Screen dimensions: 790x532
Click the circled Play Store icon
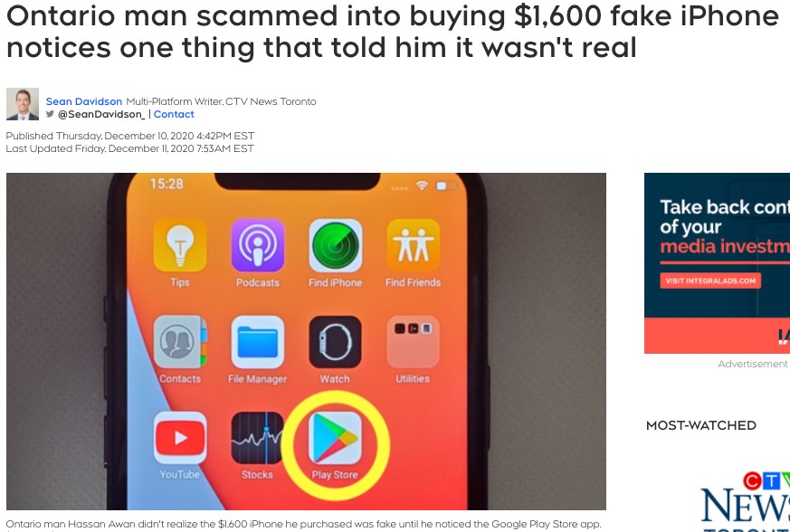pos(335,438)
